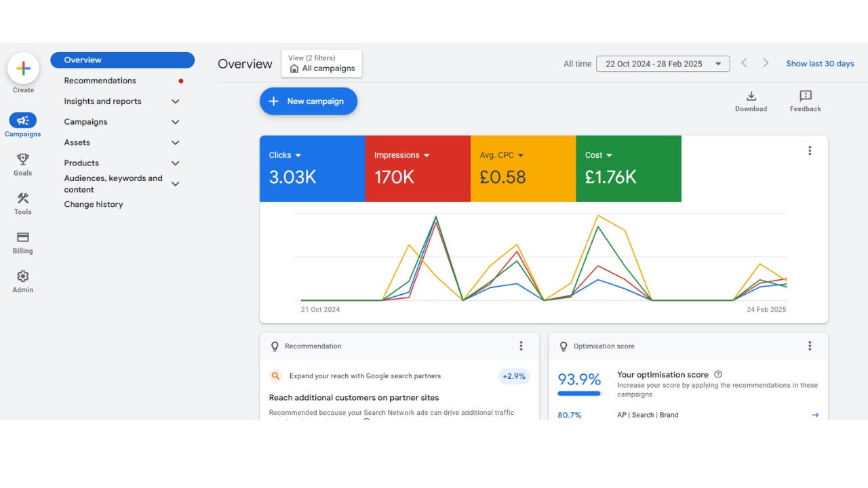Click the Download icon
Screen dimensions: 868x488
[751, 96]
